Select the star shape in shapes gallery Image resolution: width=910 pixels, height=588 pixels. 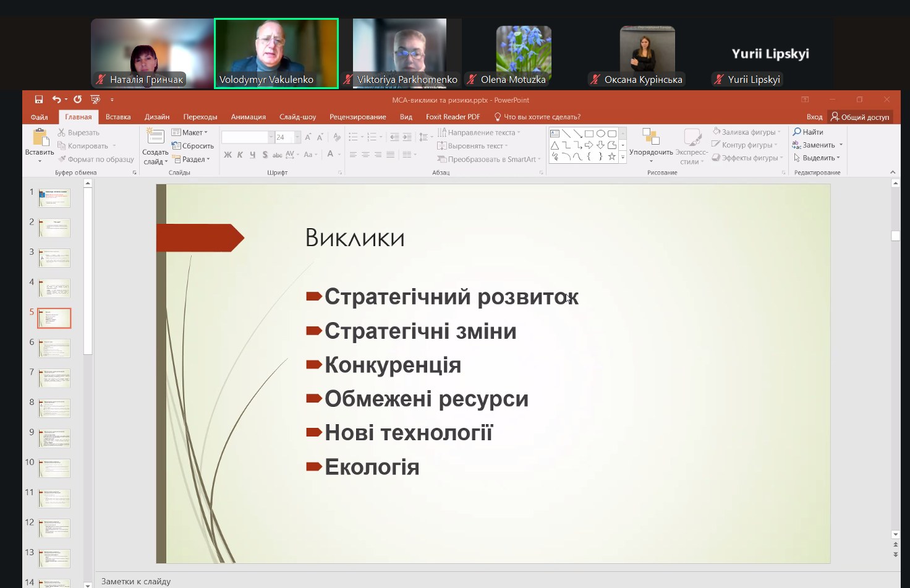(611, 156)
